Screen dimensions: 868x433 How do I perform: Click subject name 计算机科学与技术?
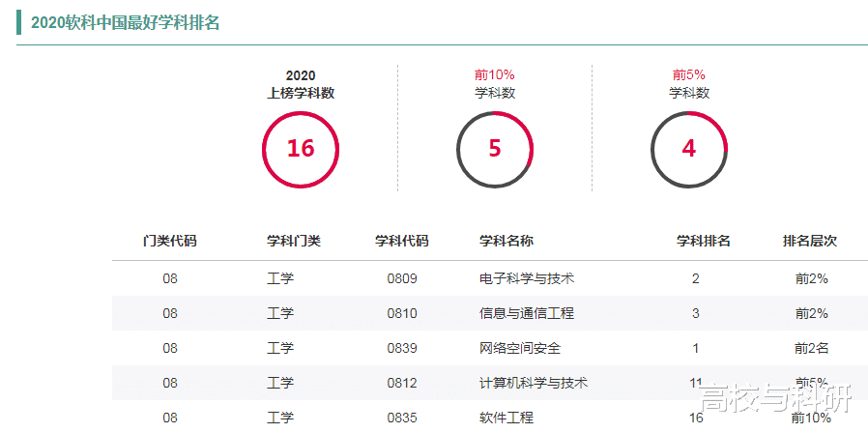(534, 383)
